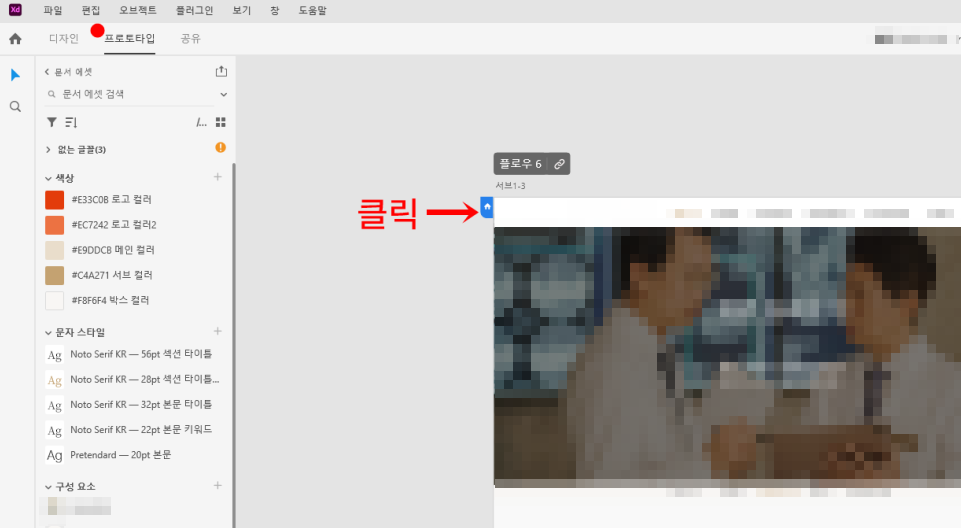Open the 편집 menu
This screenshot has width=961, height=528.
[x=91, y=10]
